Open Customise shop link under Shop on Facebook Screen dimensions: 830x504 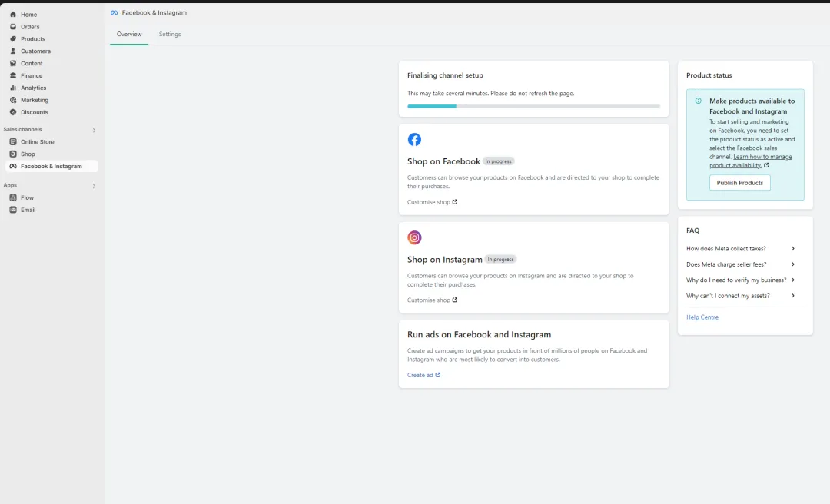(x=432, y=202)
